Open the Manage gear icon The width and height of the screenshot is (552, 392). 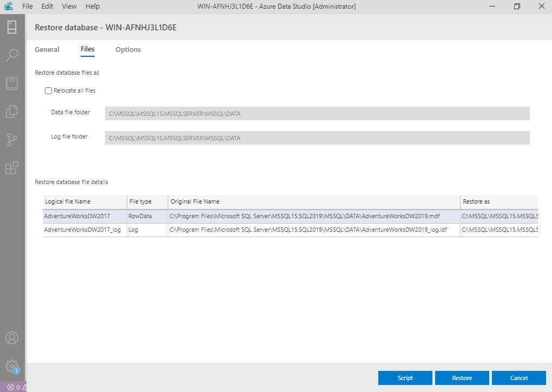[x=12, y=367]
